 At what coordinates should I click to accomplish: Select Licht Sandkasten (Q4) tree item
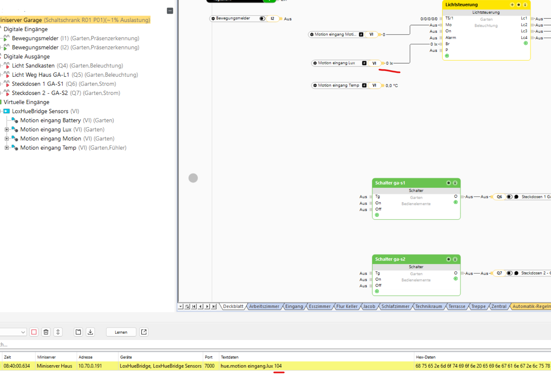pos(67,66)
